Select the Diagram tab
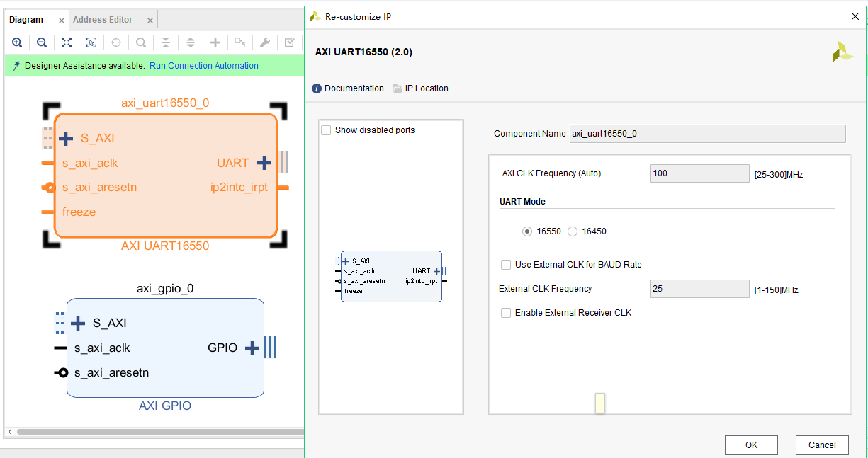This screenshot has height=458, width=868. 26,20
